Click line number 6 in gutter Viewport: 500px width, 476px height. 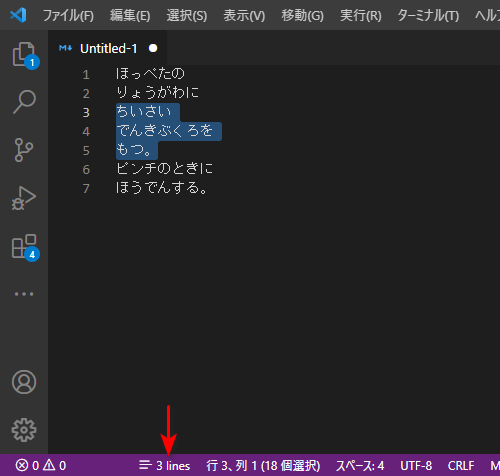coord(86,169)
